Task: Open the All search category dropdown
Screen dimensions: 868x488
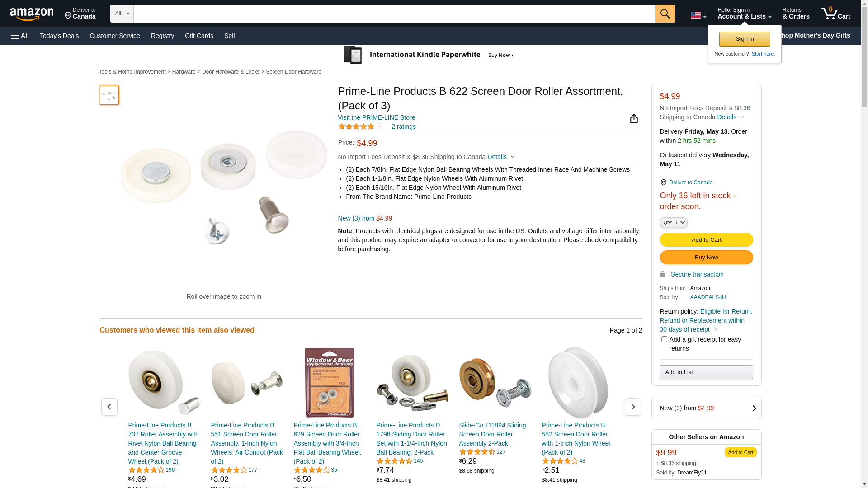Action: point(122,14)
